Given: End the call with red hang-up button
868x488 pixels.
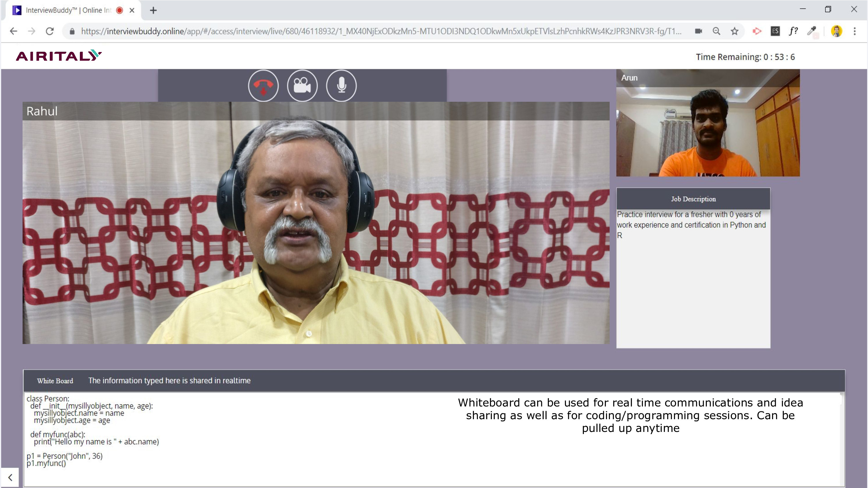Looking at the screenshot, I should coord(263,86).
